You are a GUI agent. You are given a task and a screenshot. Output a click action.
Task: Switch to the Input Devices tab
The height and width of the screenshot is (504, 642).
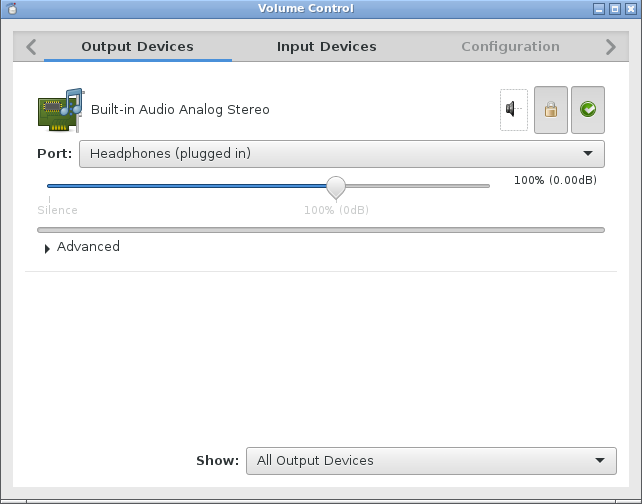point(326,47)
